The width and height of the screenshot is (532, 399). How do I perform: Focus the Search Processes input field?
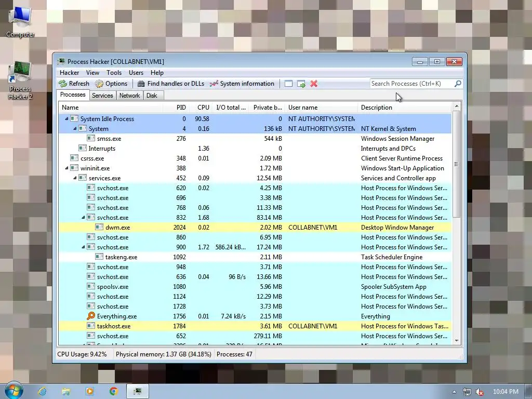[x=412, y=84]
